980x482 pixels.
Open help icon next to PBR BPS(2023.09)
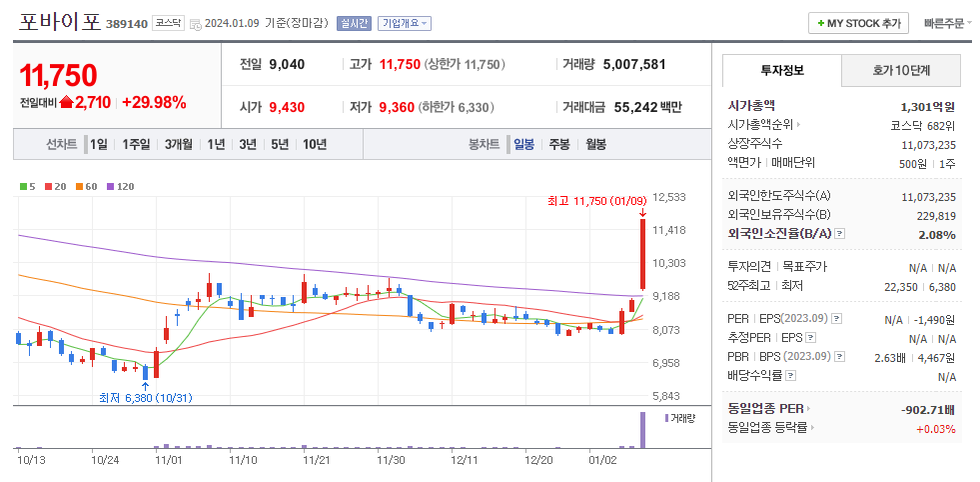(840, 357)
